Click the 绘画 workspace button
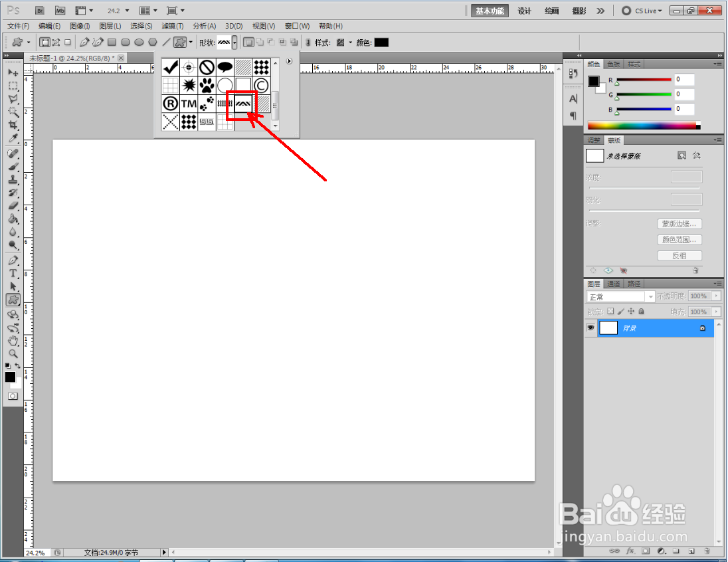The image size is (728, 562). pyautogui.click(x=551, y=11)
